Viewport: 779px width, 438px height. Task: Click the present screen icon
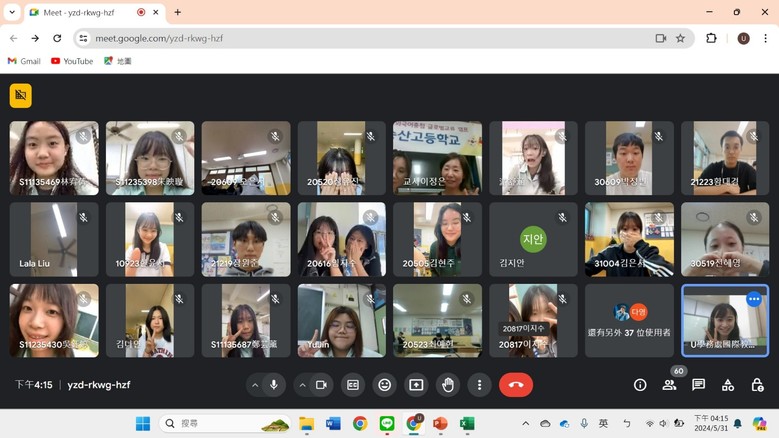point(416,385)
